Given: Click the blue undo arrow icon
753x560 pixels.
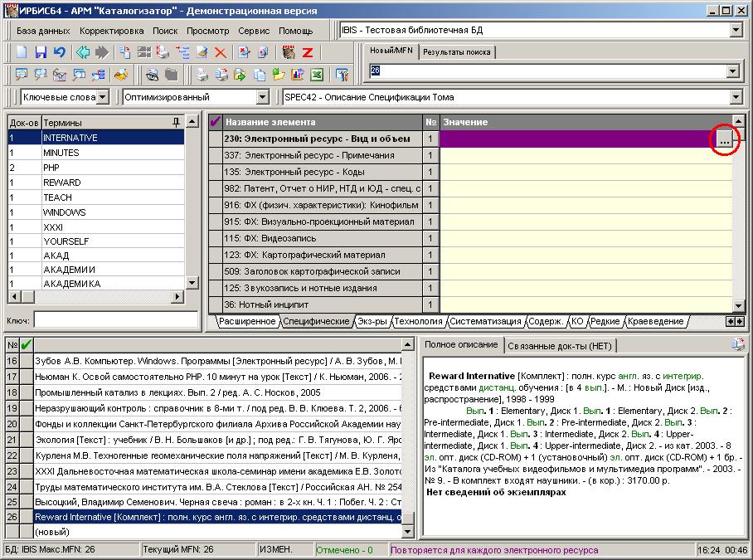Looking at the screenshot, I should click(59, 52).
